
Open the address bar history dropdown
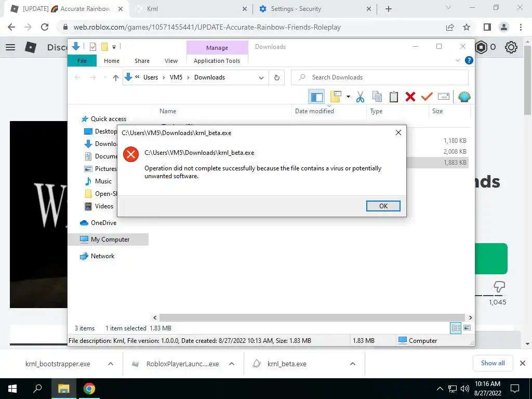click(x=261, y=78)
